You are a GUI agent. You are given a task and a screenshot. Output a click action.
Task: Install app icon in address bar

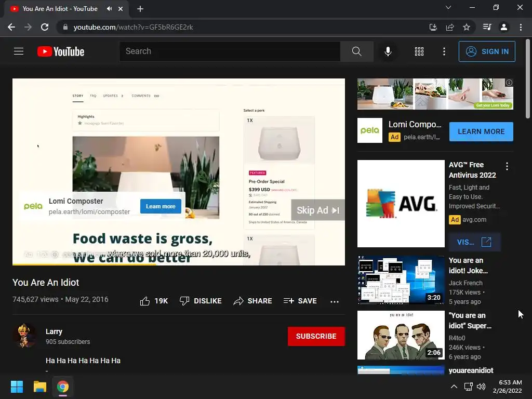pos(433,27)
